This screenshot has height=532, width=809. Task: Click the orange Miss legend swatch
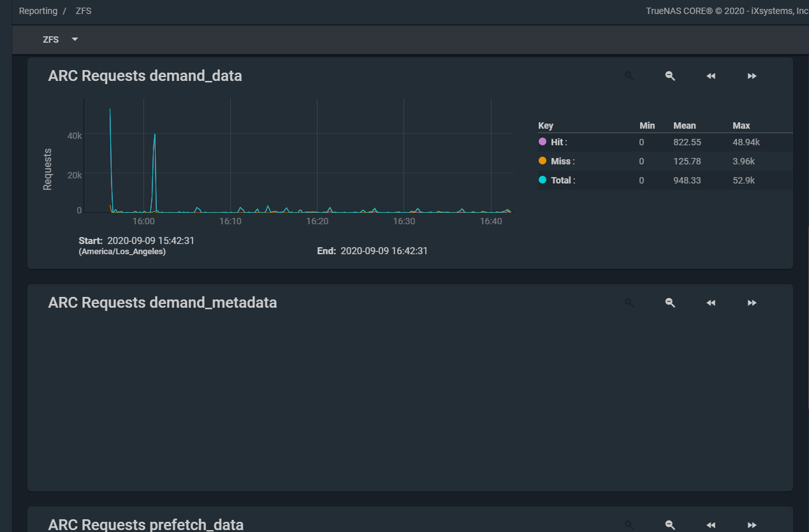coord(543,161)
